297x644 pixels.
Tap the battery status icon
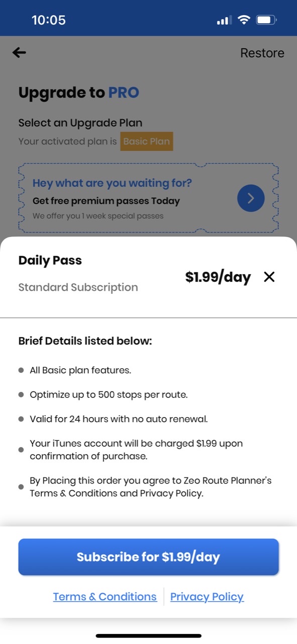266,20
